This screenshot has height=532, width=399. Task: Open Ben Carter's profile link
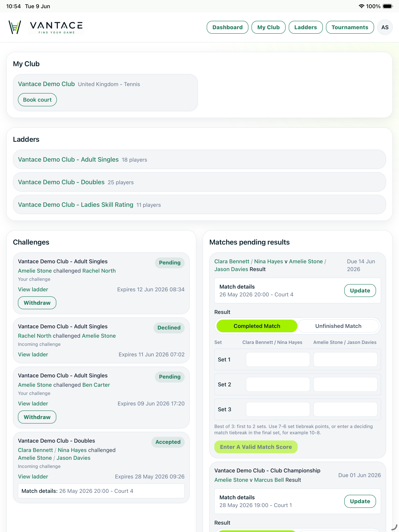point(96,385)
